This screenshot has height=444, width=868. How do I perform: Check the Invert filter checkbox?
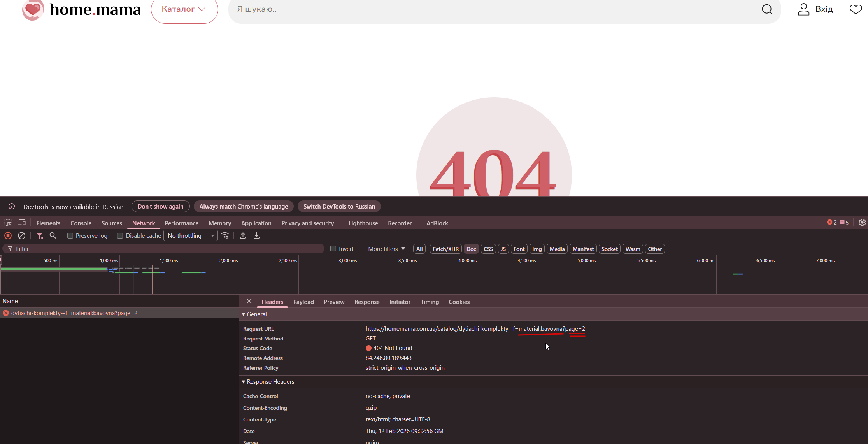point(333,249)
